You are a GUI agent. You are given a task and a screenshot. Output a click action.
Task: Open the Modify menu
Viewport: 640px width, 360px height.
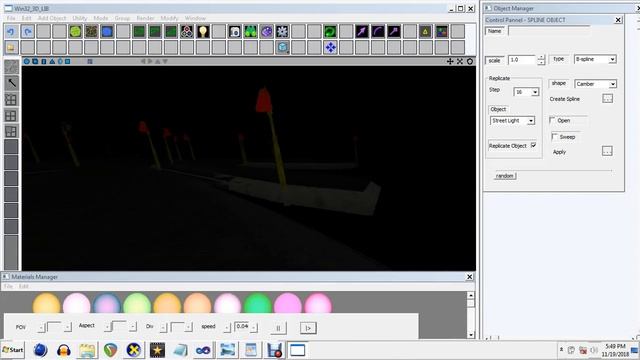[169, 18]
